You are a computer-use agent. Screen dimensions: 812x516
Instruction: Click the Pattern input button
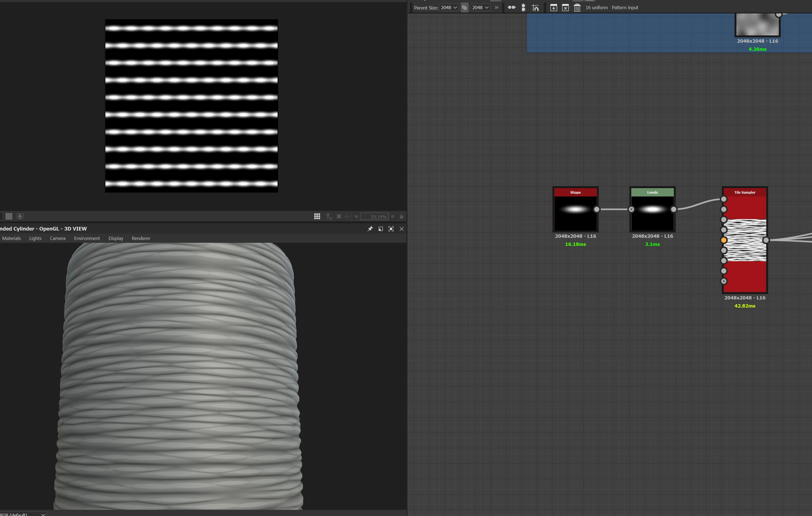point(625,8)
